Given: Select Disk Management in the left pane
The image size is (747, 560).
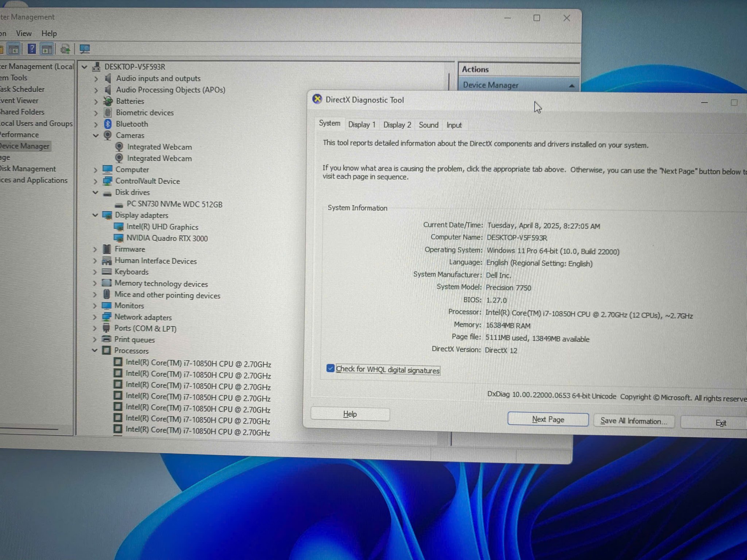Looking at the screenshot, I should pyautogui.click(x=28, y=169).
